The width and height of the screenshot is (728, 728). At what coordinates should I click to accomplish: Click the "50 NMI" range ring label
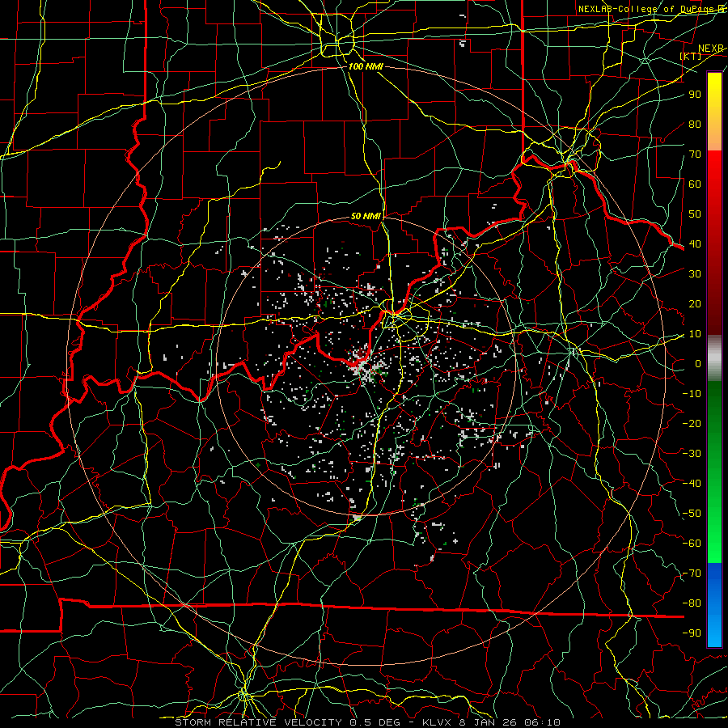[366, 216]
